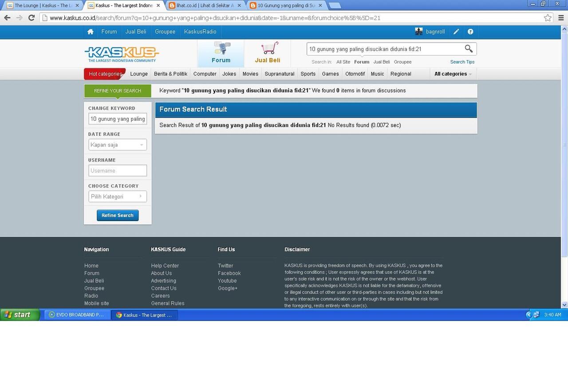The image size is (568, 392).
Task: Click Groupee in top blue bar
Action: [x=165, y=32]
